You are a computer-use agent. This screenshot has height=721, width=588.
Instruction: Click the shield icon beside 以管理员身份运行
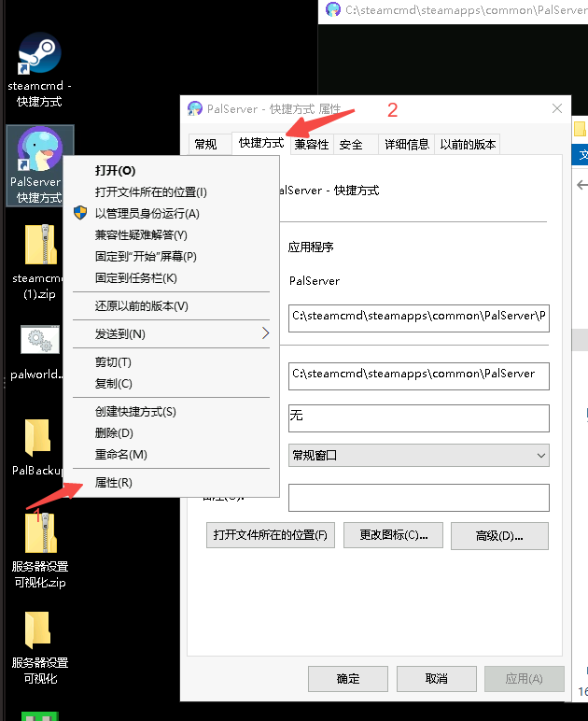pos(80,213)
